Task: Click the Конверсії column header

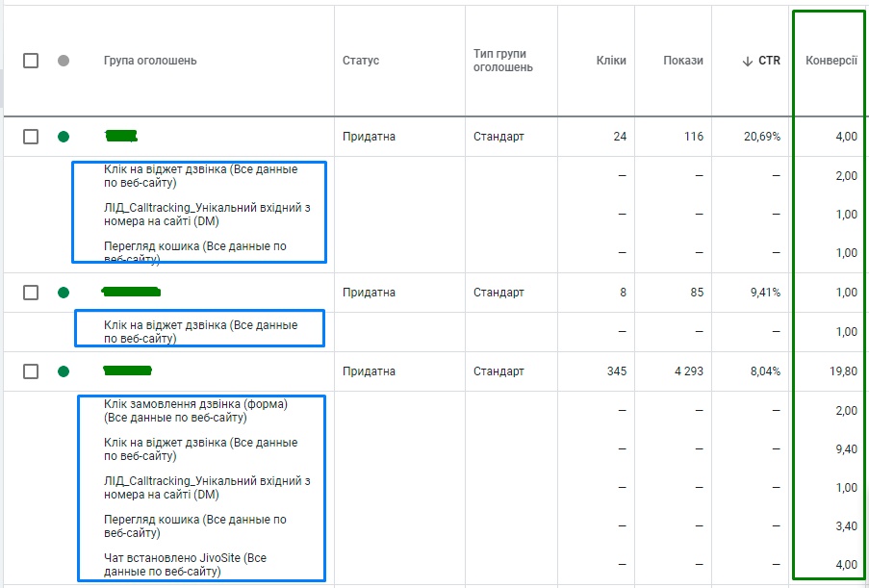Action: tap(831, 61)
